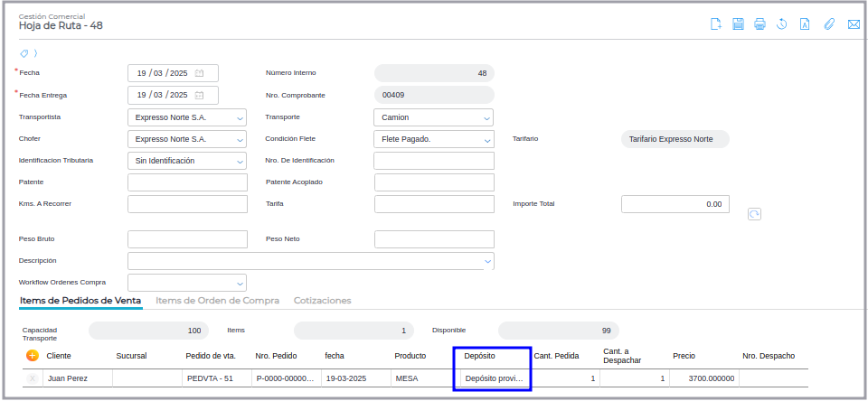Print the route sheet

(760, 24)
